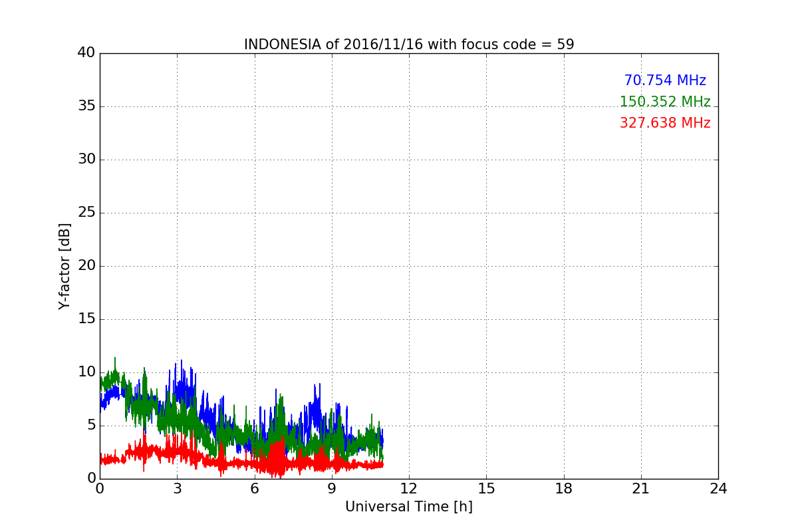Click x-axis tick label 12
This screenshot has height=532, width=798.
pos(409,489)
